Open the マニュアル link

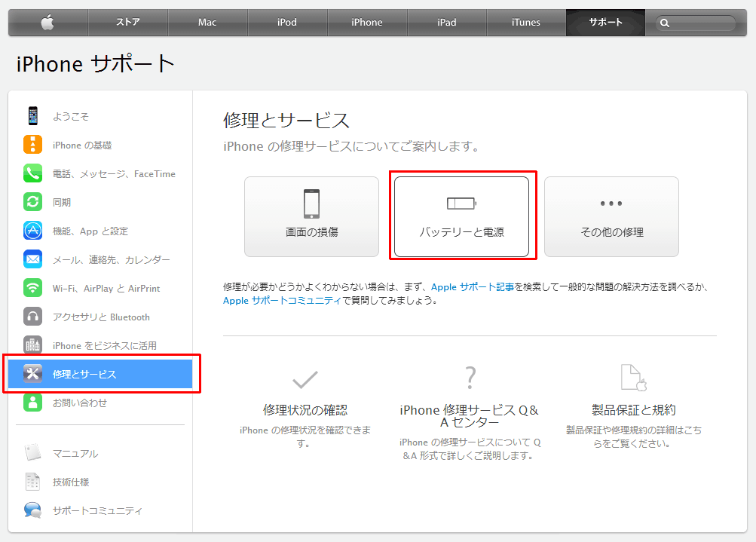[x=75, y=454]
